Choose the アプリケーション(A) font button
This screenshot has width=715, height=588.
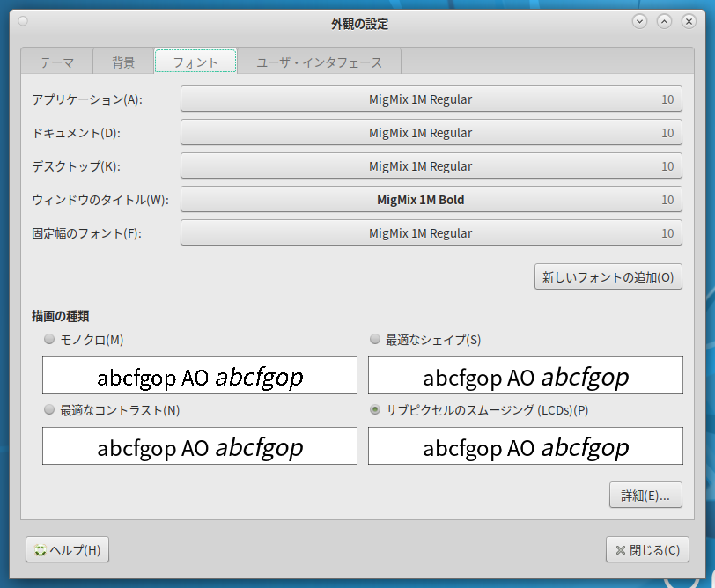[x=431, y=99]
